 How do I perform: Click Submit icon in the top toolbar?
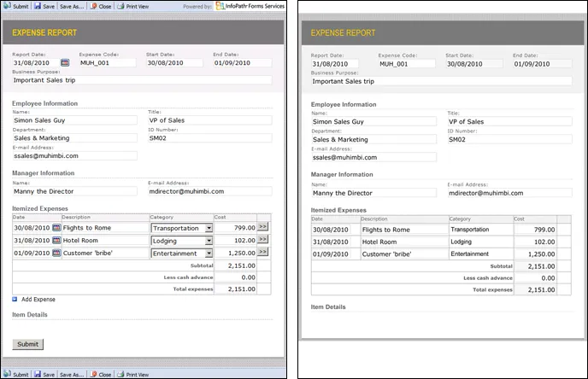7,5
